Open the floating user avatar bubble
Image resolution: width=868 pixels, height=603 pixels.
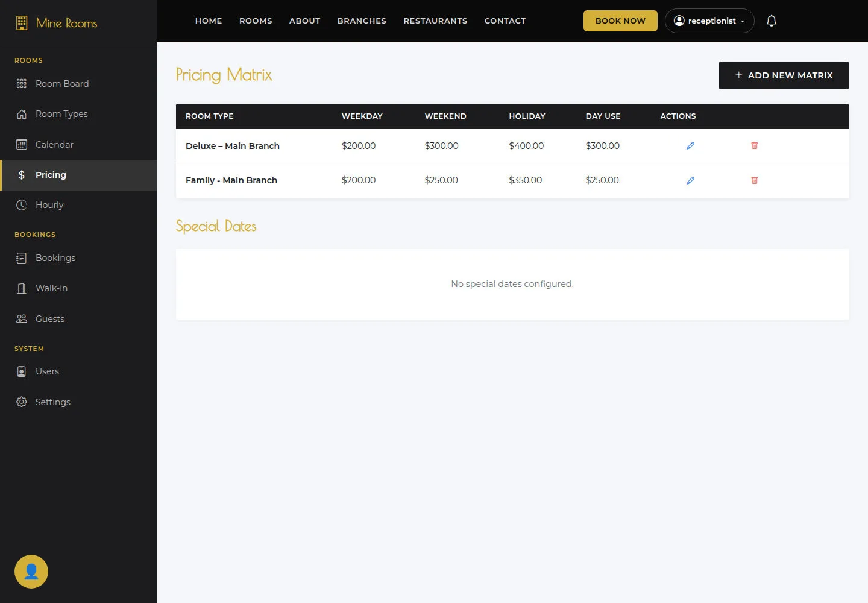click(x=31, y=572)
